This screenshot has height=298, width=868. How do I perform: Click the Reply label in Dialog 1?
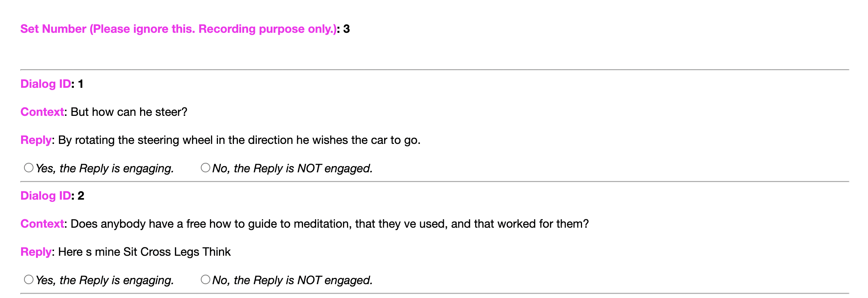click(36, 140)
